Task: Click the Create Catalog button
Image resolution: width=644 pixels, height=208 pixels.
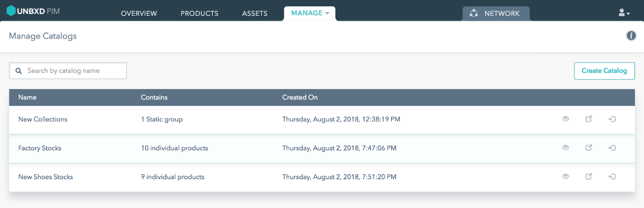Action: pyautogui.click(x=604, y=71)
